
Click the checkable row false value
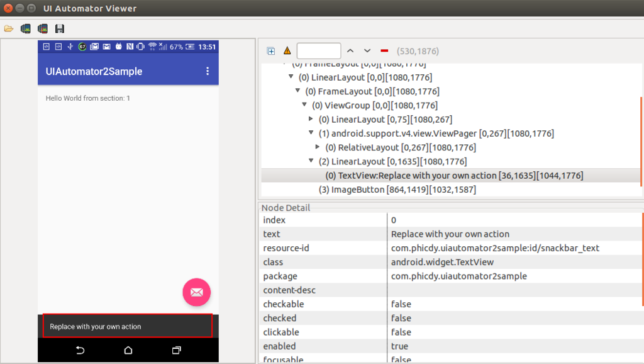coord(401,304)
